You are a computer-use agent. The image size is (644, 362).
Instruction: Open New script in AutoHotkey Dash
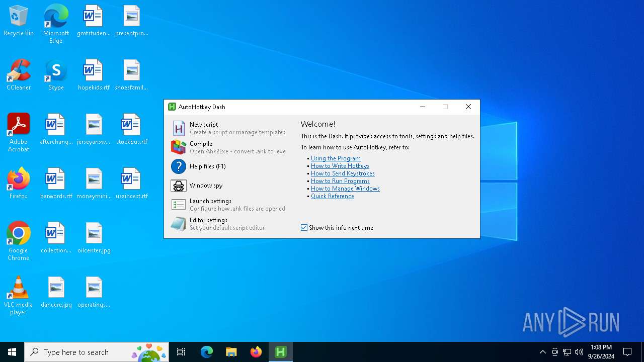228,128
